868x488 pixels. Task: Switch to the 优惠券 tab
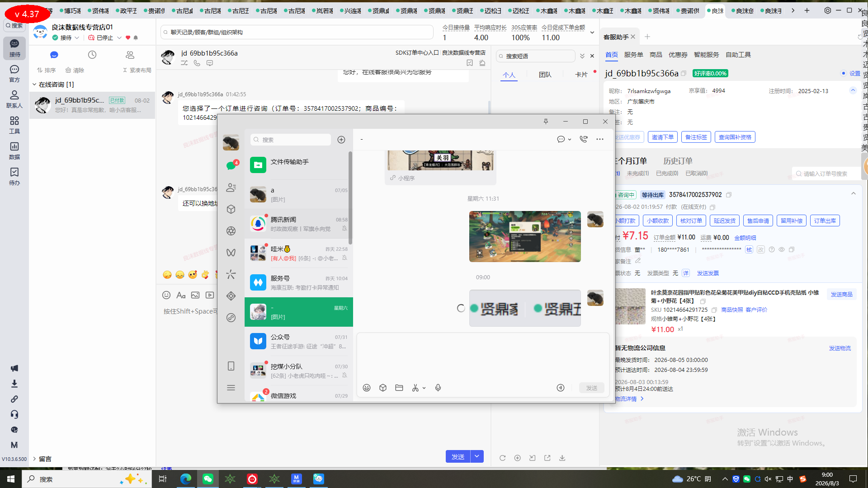pos(678,55)
